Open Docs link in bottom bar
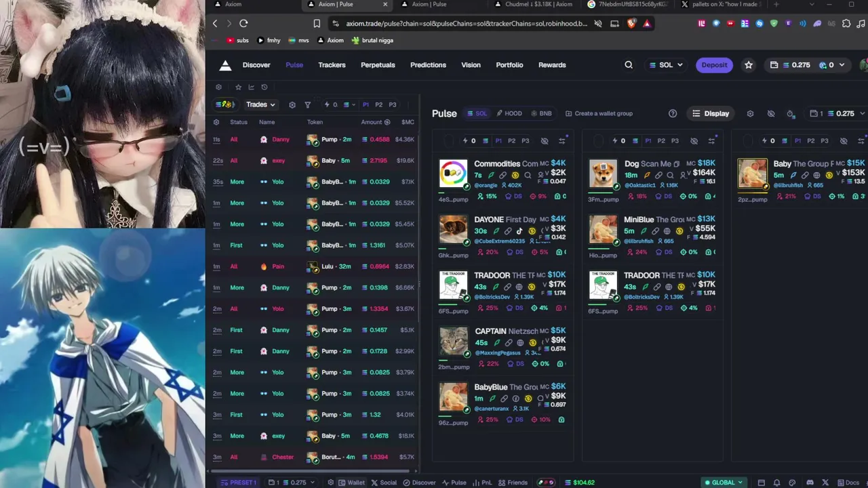This screenshot has width=868, height=488. point(848,483)
